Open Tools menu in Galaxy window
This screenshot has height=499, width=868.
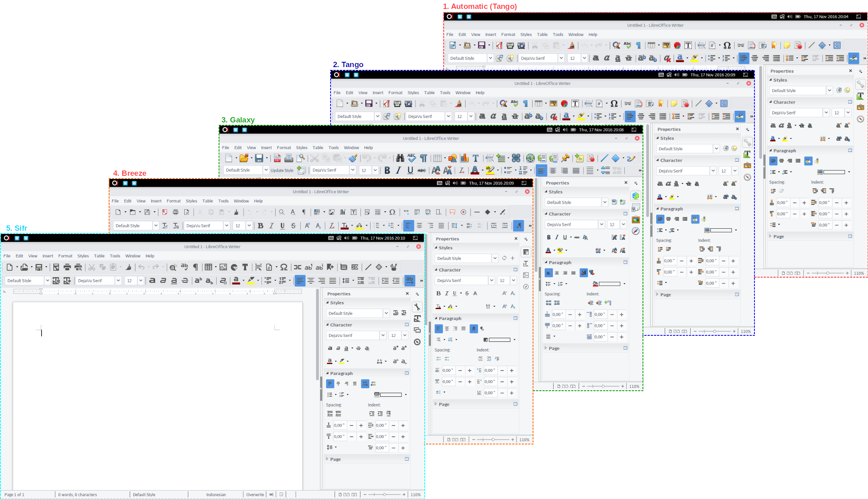pyautogui.click(x=333, y=147)
